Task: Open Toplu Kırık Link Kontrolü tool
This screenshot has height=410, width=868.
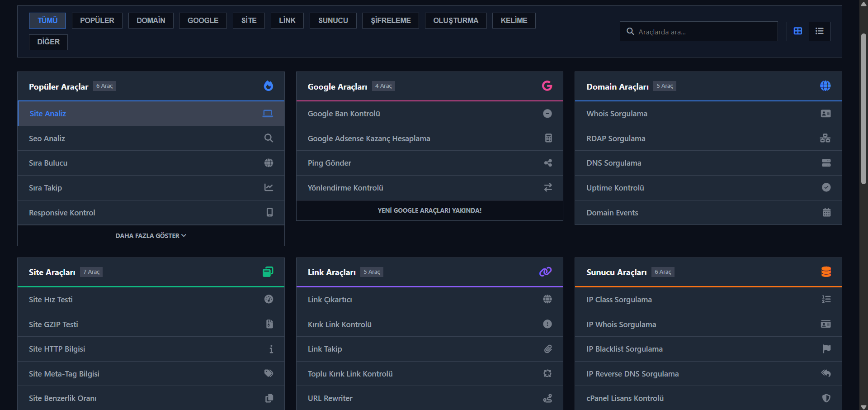Action: click(429, 374)
